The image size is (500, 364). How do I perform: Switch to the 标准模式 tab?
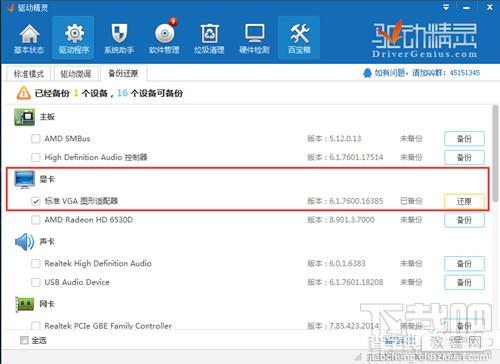coord(28,74)
